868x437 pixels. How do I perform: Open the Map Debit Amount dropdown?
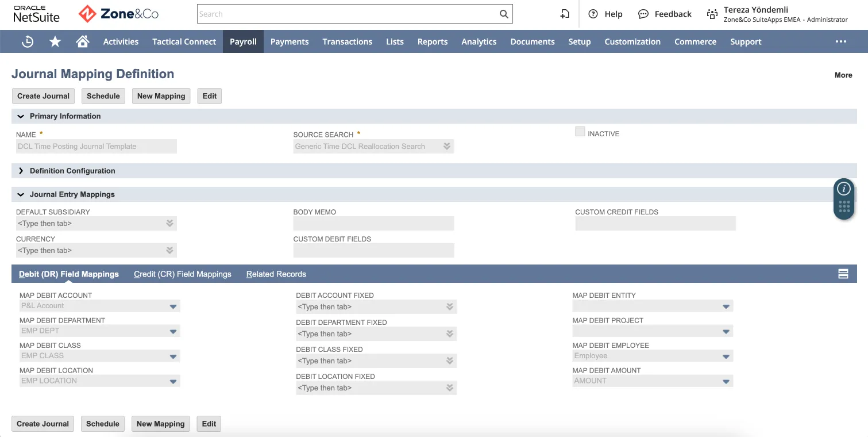[x=726, y=381]
